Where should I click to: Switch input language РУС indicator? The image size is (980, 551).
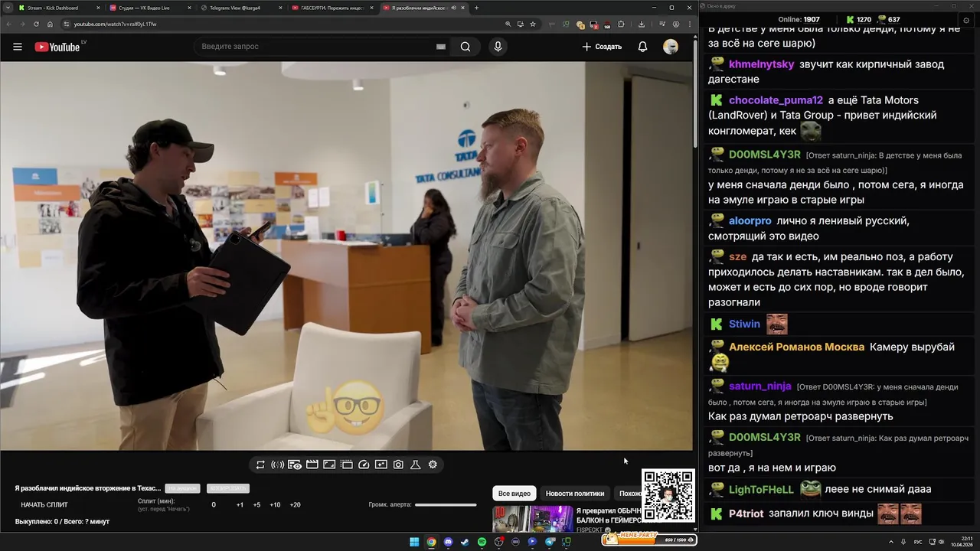918,542
